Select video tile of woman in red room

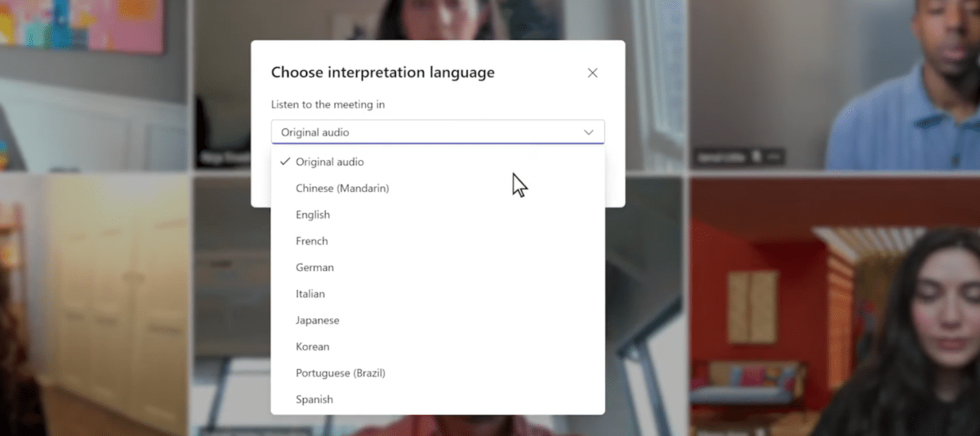click(833, 310)
